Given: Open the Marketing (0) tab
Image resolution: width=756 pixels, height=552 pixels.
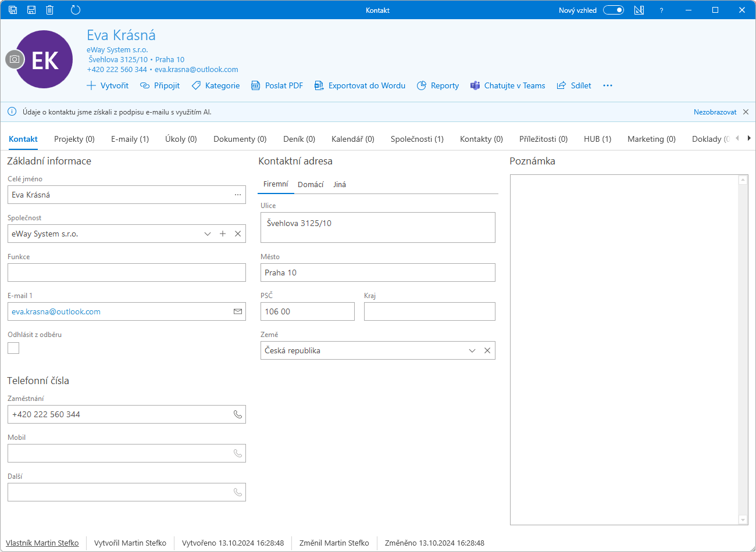Looking at the screenshot, I should coord(651,139).
